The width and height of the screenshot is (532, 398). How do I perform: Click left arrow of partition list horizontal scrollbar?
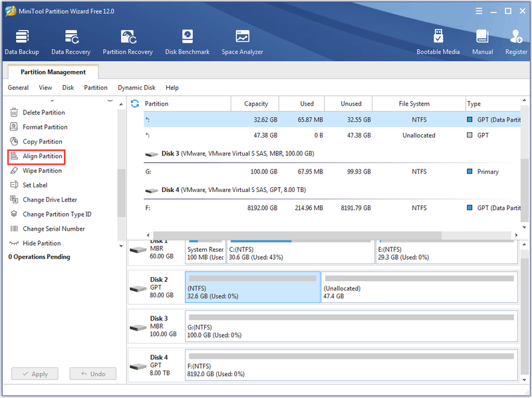click(x=148, y=235)
